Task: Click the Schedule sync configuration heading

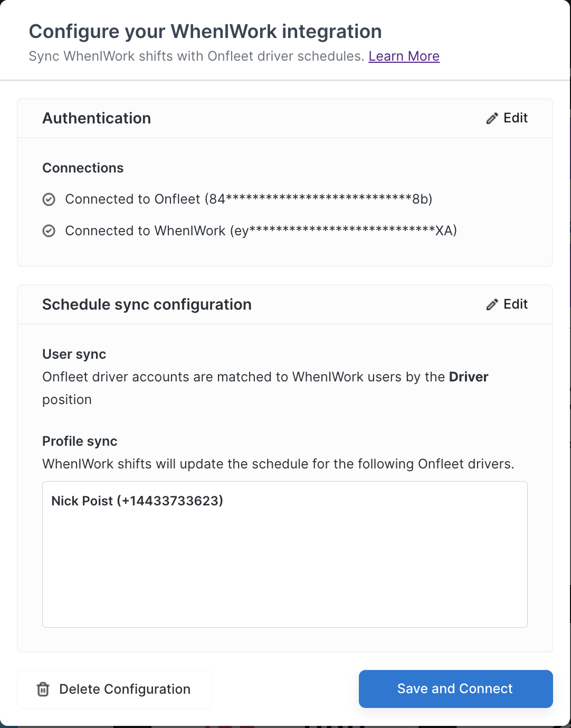Action: pos(147,304)
